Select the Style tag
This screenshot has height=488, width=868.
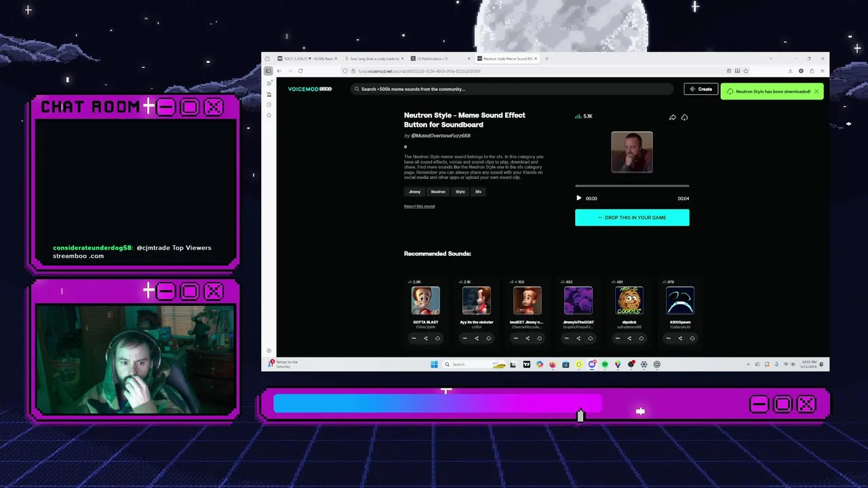point(460,192)
